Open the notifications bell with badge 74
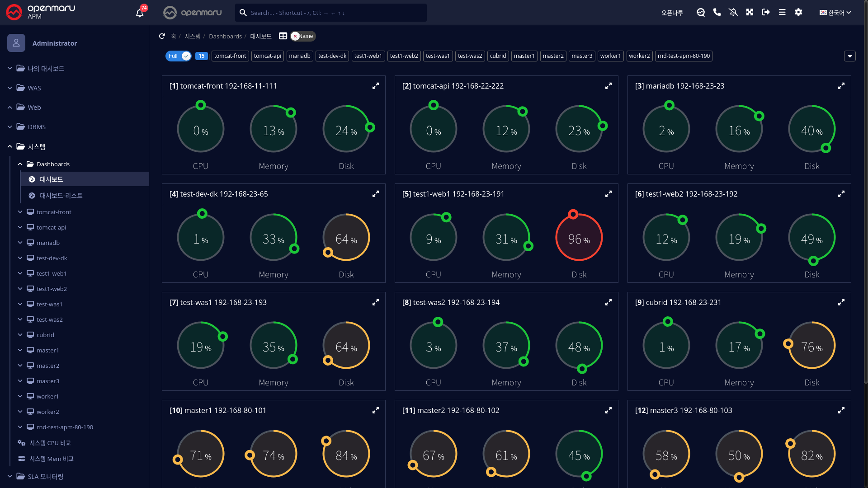868x488 pixels. [140, 13]
